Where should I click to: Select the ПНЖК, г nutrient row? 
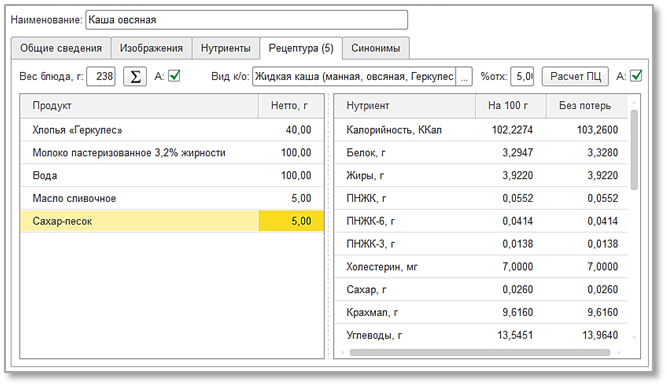click(x=481, y=198)
